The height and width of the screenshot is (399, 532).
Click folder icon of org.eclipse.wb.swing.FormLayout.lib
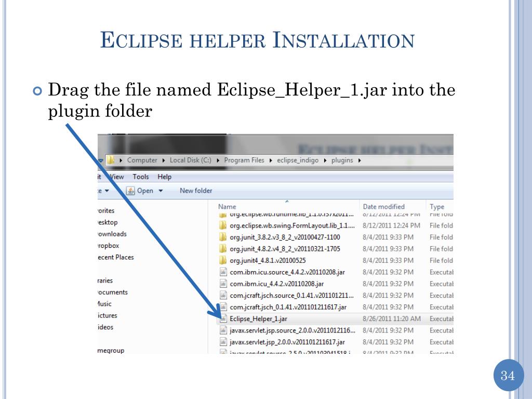point(223,225)
